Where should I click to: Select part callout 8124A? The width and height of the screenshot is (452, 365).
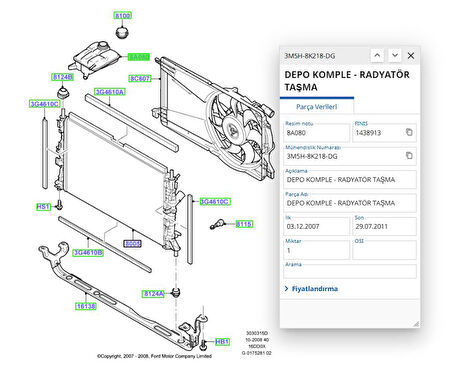tap(154, 294)
